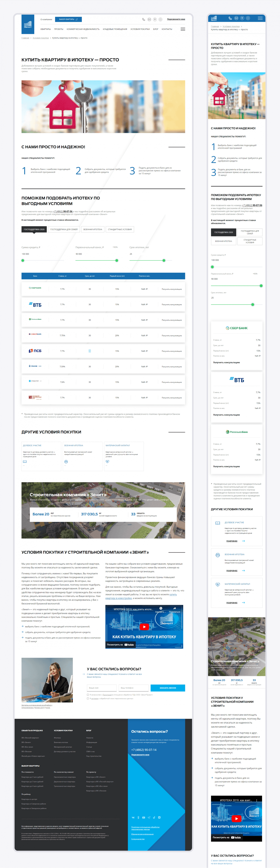
Task: Click the desktop Сумма кредита slider handle
Action: point(23,260)
